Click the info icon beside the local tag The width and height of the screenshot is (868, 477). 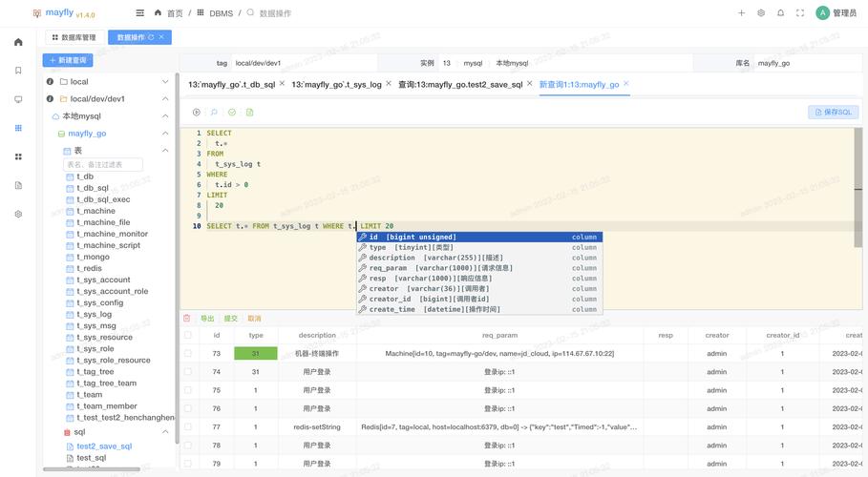tap(50, 81)
